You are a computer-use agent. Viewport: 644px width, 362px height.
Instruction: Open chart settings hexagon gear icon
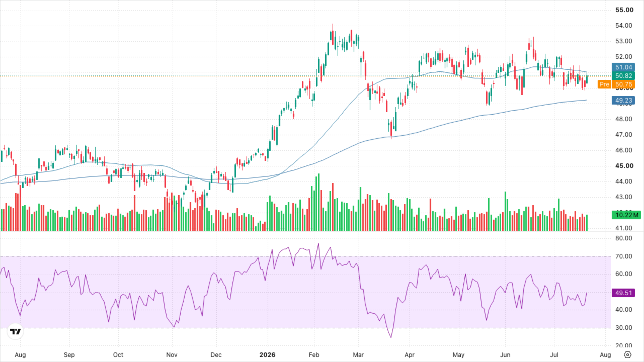628,355
